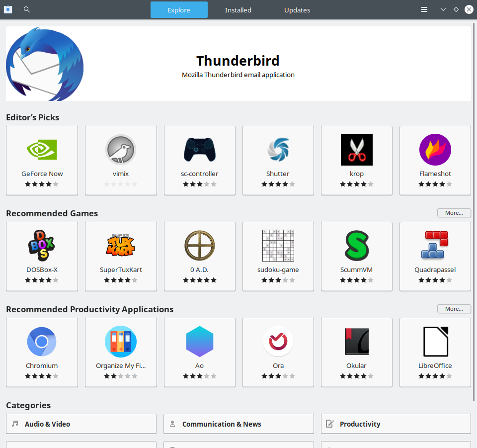Switch to the Explore tab
477x448 pixels.
point(179,10)
